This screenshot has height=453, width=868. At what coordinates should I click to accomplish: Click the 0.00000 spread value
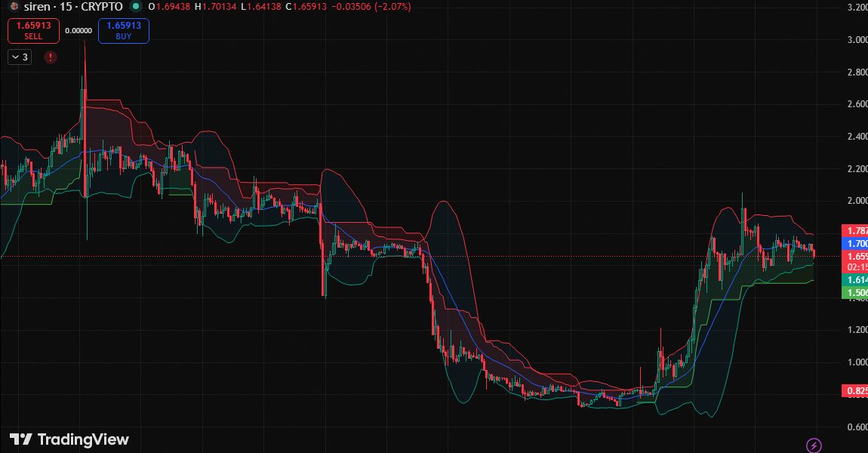[x=78, y=31]
